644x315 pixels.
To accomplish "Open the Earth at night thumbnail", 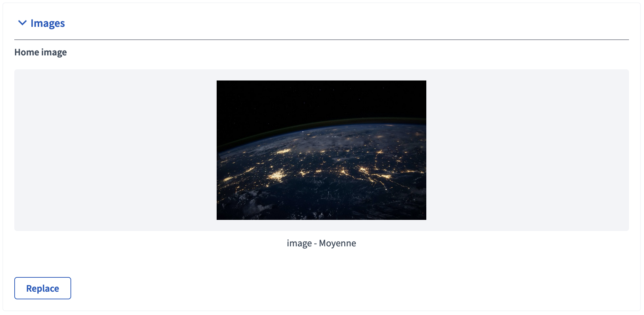I will 321,150.
